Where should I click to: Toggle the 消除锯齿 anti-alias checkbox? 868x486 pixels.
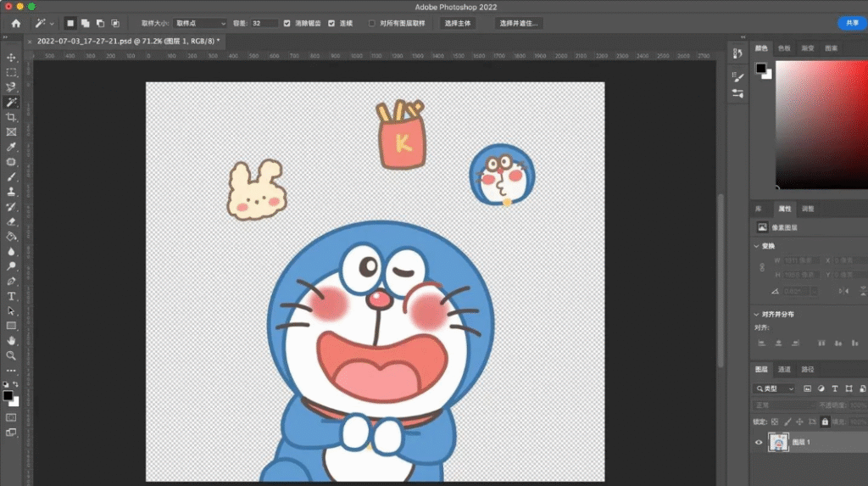point(287,23)
